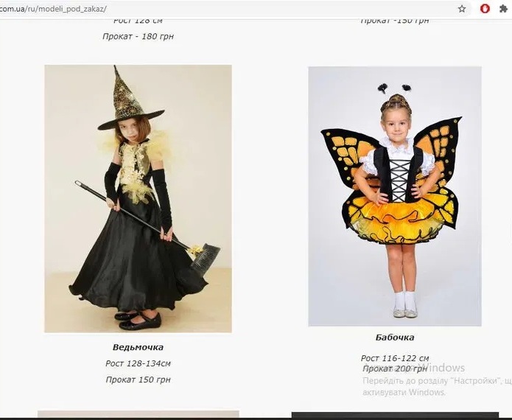The width and height of the screenshot is (512, 420).
Task: Focus the address bar showing modeli_pod_zakaz
Action: (228, 9)
